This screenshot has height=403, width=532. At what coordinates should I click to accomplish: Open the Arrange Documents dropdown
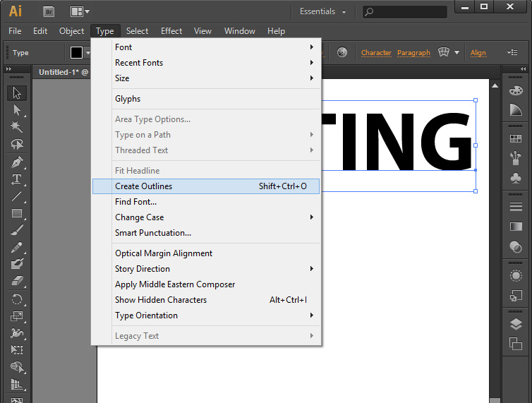click(x=80, y=11)
